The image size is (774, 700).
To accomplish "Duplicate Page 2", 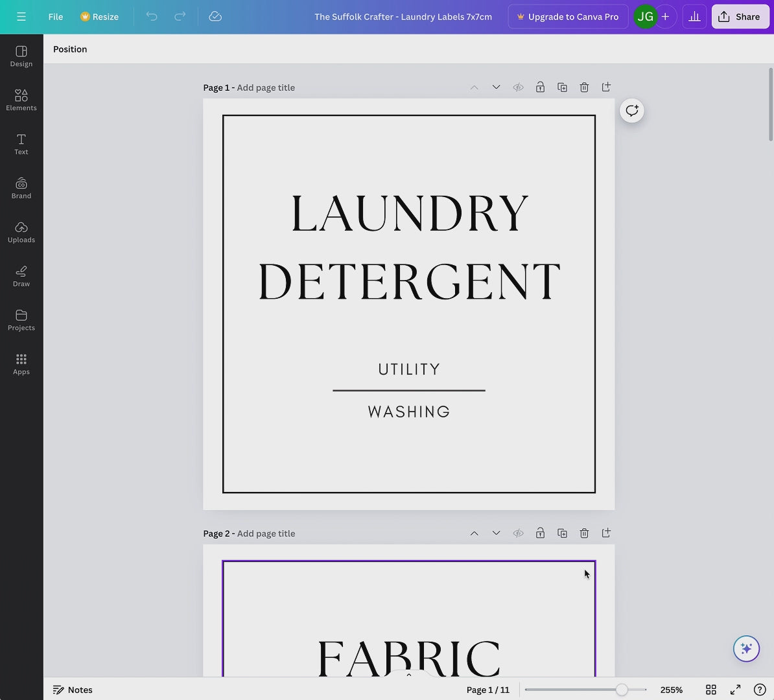I will point(562,533).
